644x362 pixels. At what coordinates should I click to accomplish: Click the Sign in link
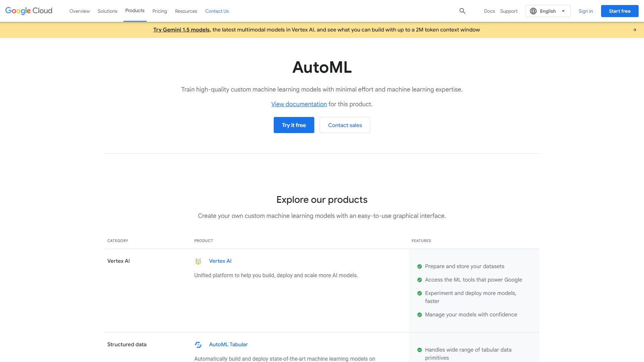586,11
